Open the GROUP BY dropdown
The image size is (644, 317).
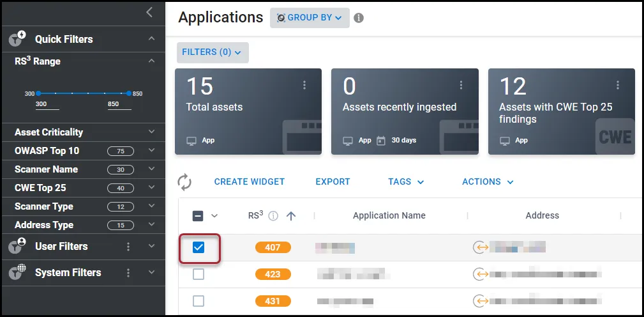pos(310,18)
